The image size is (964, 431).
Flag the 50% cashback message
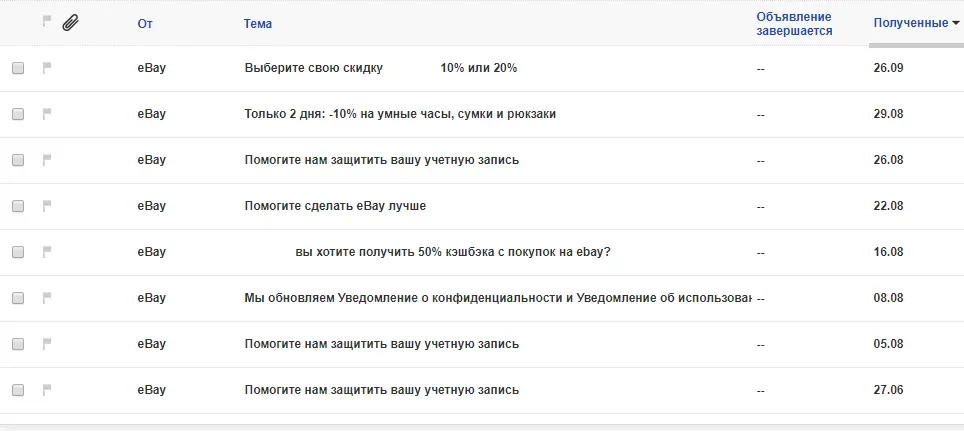47,252
